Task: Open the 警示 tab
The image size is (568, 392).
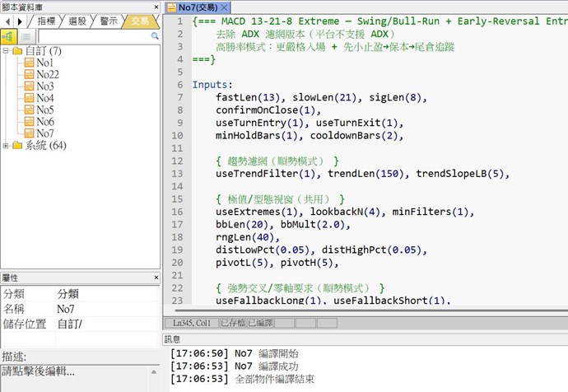Action: click(x=109, y=21)
